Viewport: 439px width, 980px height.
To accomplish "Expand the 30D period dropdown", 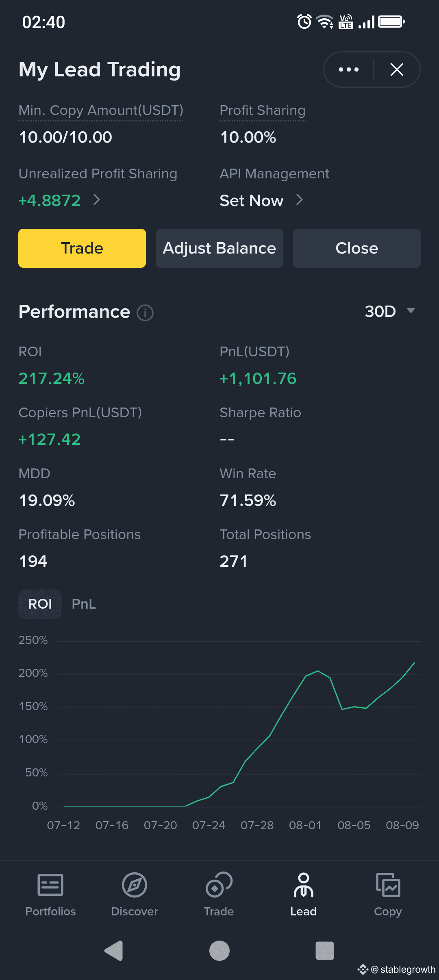I will pyautogui.click(x=390, y=312).
